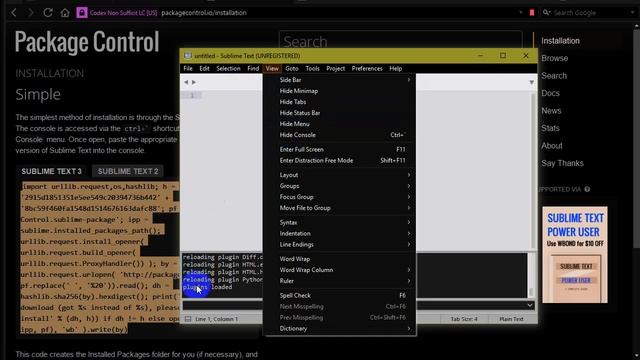Switch to the SUBLIME TEXT 3 tab
The width and height of the screenshot is (640, 360).
(51, 171)
